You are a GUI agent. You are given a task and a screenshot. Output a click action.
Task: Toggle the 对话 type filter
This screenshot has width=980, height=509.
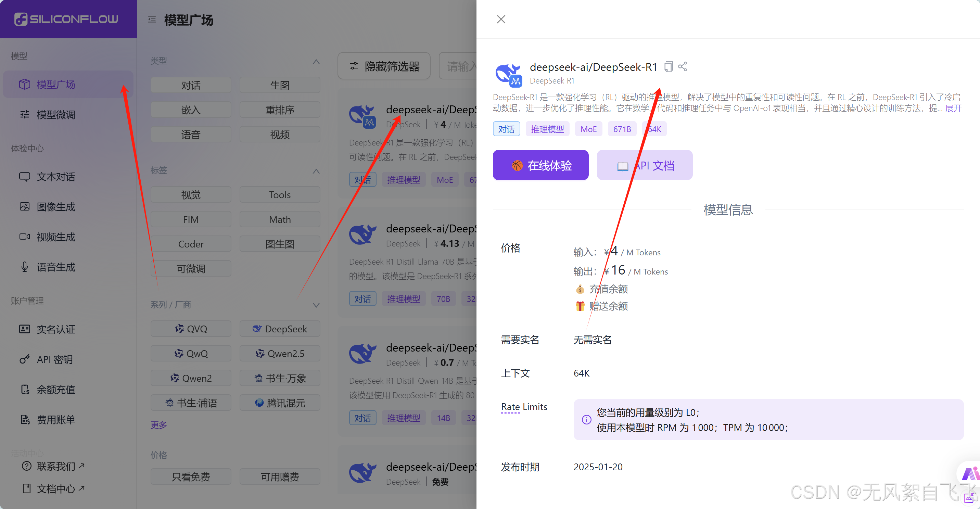point(191,85)
